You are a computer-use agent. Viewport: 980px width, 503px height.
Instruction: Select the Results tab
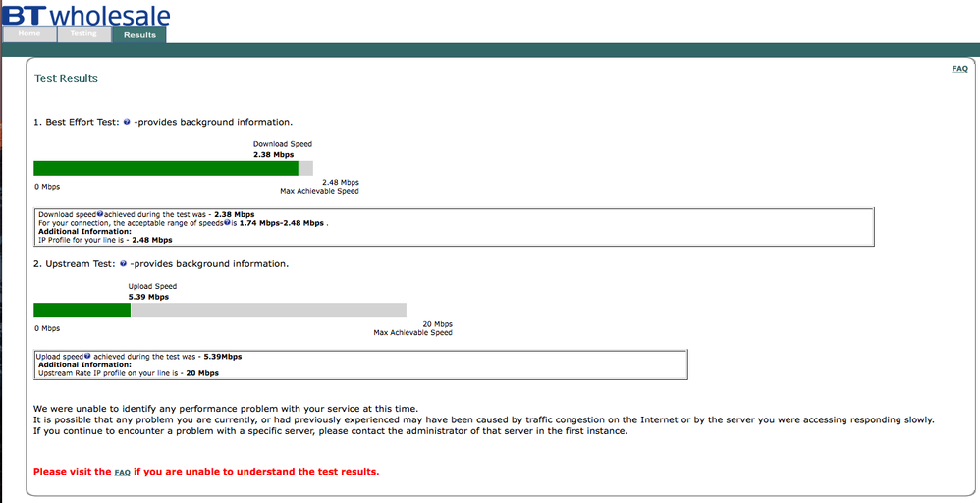(139, 35)
